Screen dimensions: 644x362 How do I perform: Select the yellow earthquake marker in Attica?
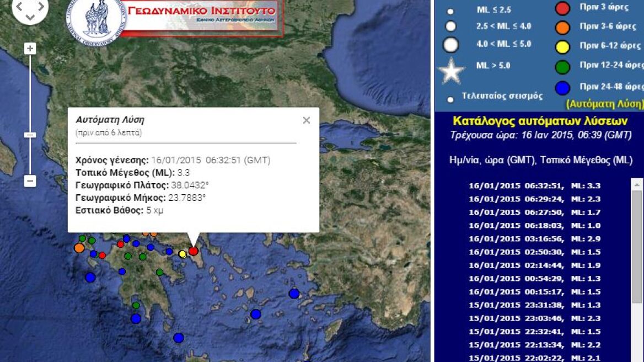point(183,254)
